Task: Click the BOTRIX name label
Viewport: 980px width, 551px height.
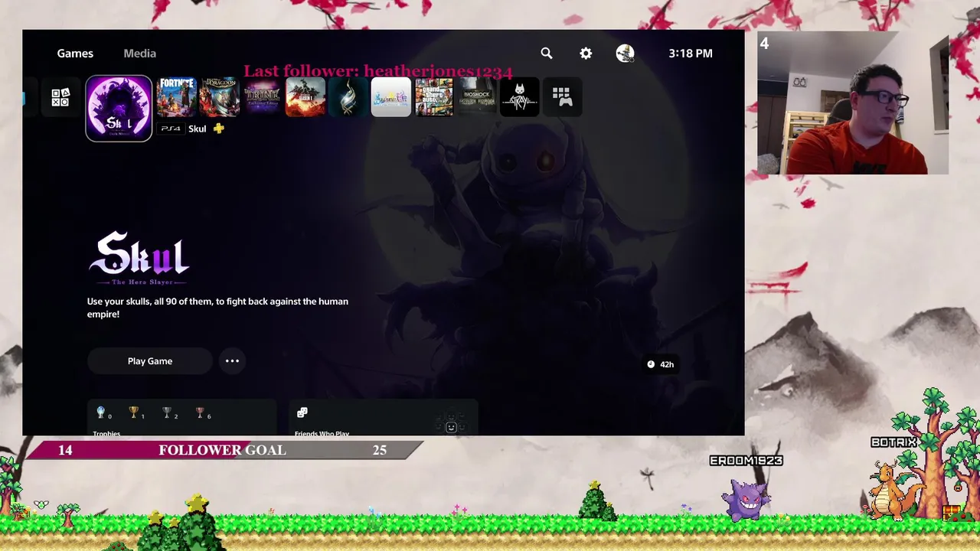Action: (x=893, y=442)
